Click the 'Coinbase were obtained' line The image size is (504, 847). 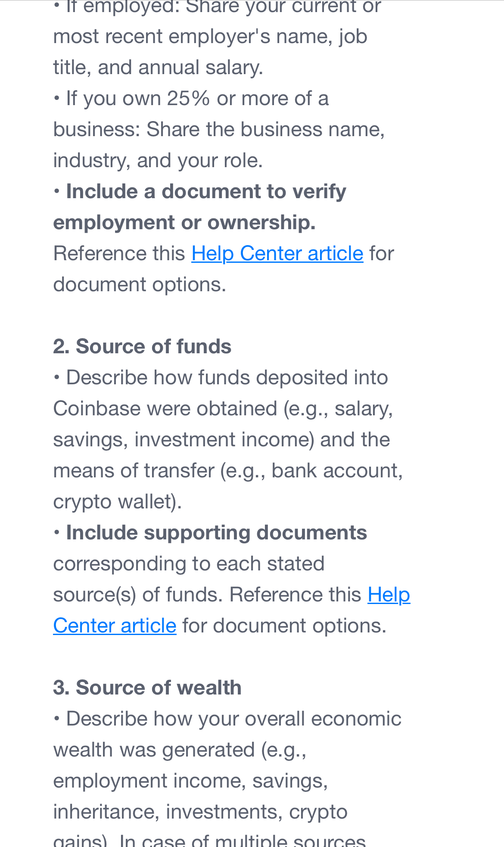click(223, 409)
